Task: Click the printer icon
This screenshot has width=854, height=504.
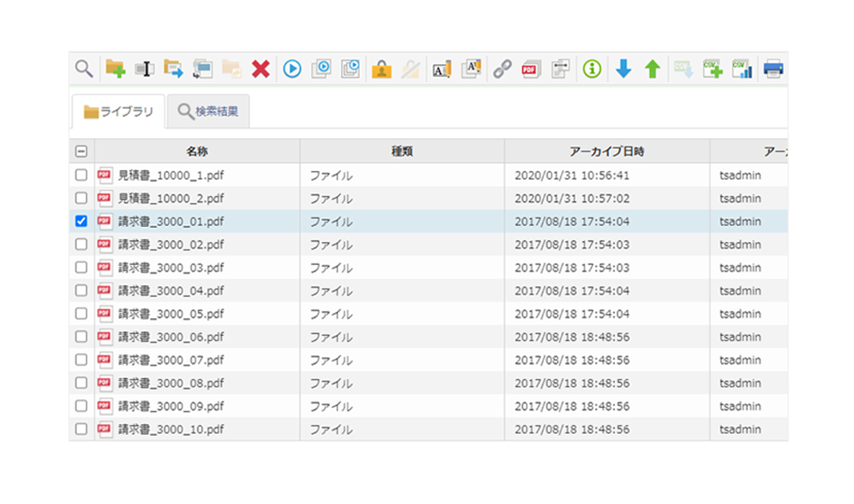Action: (x=773, y=68)
